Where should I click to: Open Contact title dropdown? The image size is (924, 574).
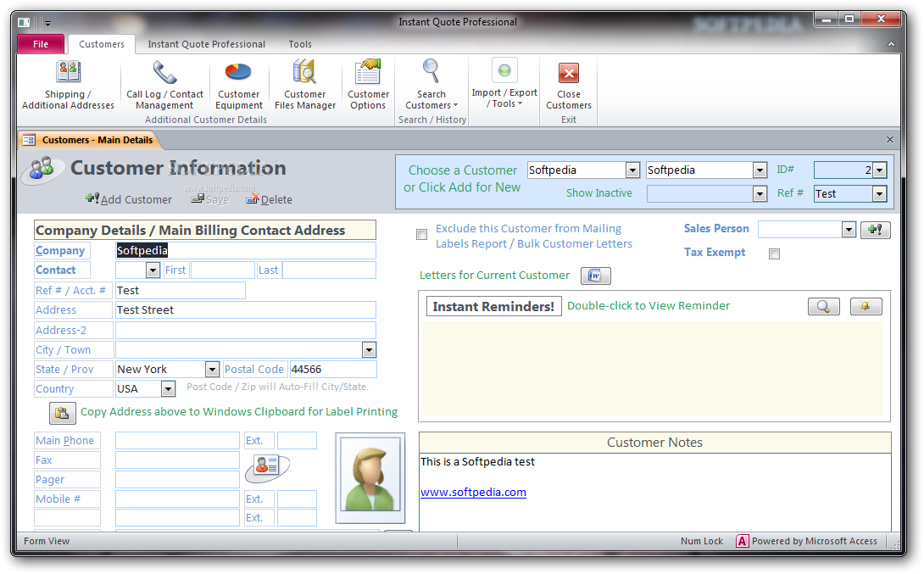(x=153, y=270)
